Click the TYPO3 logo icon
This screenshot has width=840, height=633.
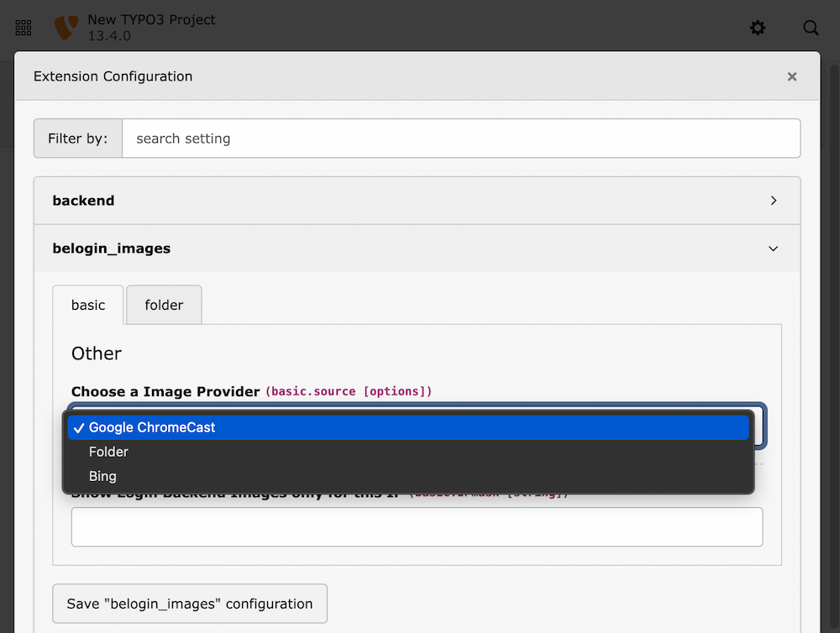[66, 28]
